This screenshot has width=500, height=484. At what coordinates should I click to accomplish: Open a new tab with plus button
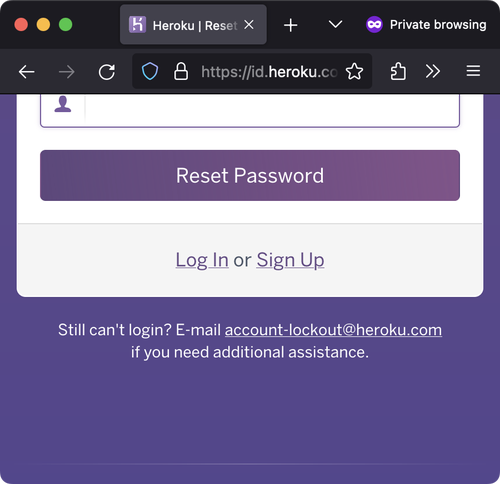pyautogui.click(x=291, y=25)
